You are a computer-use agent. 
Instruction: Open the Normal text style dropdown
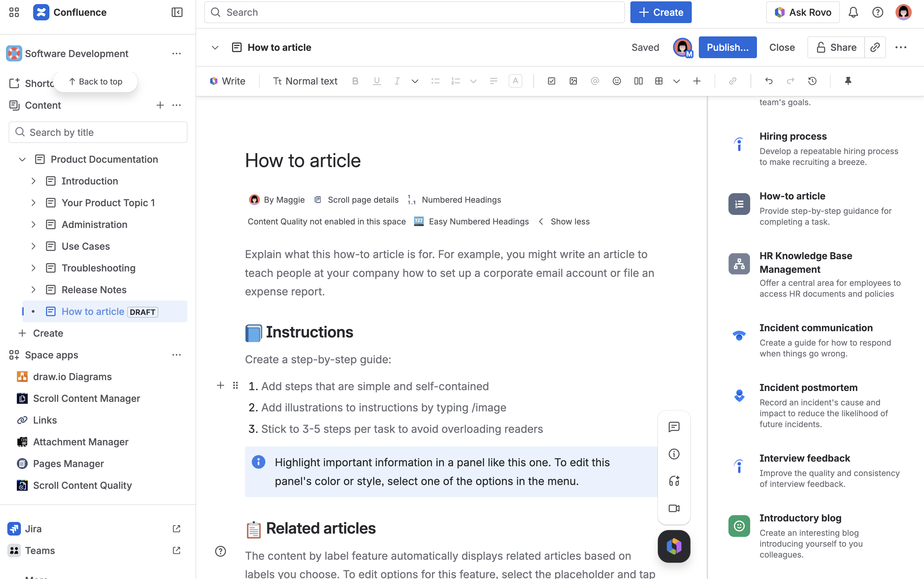(305, 81)
